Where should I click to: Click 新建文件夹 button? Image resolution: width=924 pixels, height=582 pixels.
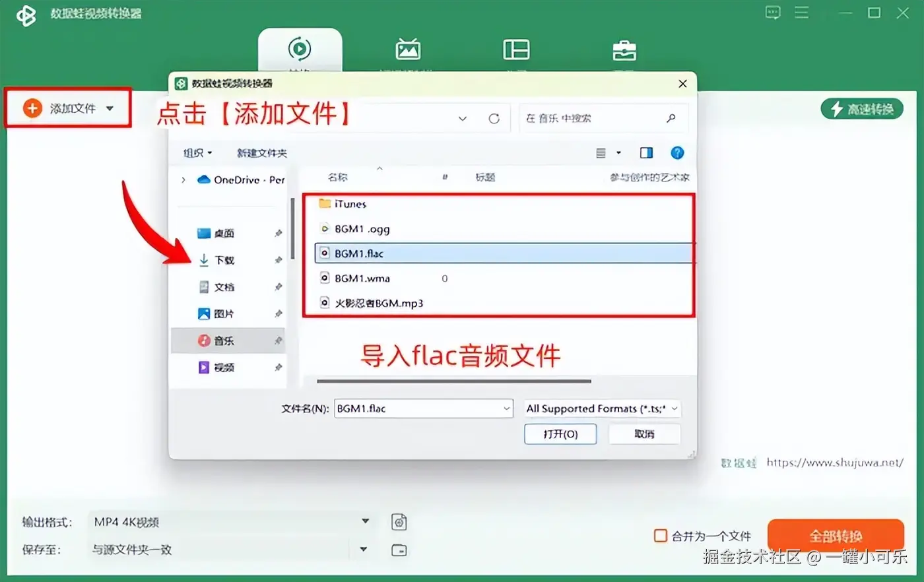pyautogui.click(x=262, y=153)
